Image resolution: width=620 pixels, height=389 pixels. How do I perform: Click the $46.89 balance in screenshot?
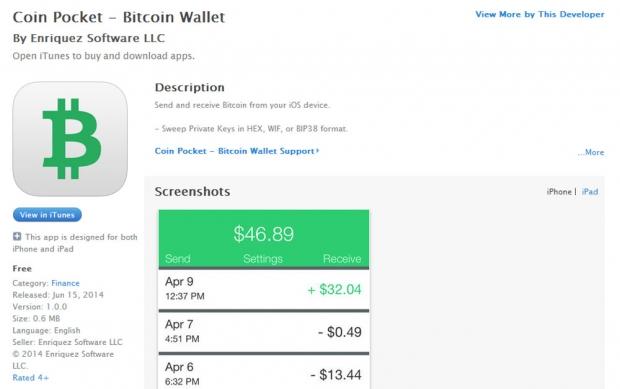[x=264, y=234]
